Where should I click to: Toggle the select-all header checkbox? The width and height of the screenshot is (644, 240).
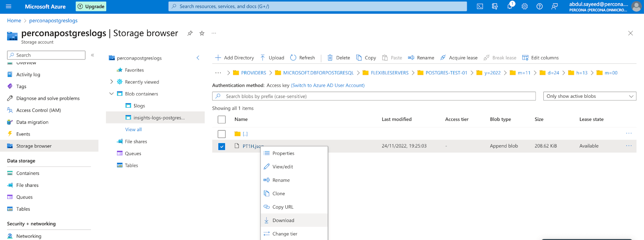(222, 119)
